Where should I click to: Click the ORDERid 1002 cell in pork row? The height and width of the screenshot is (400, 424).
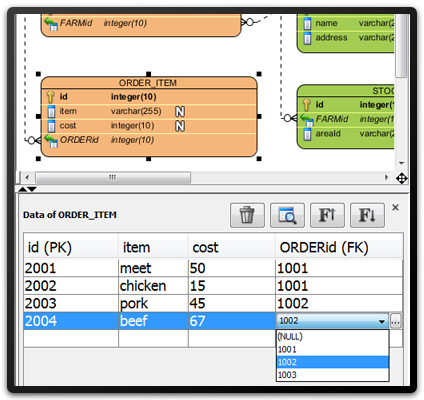pos(339,303)
